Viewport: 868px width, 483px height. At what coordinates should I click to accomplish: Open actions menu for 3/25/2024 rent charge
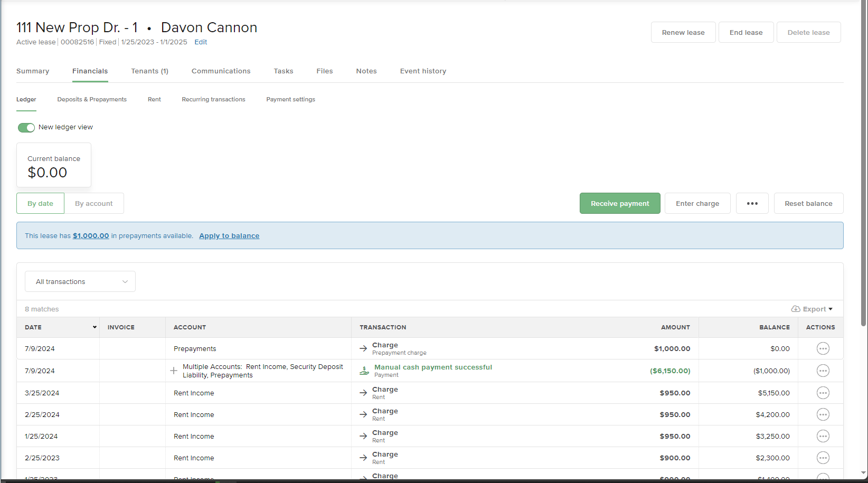coord(823,393)
